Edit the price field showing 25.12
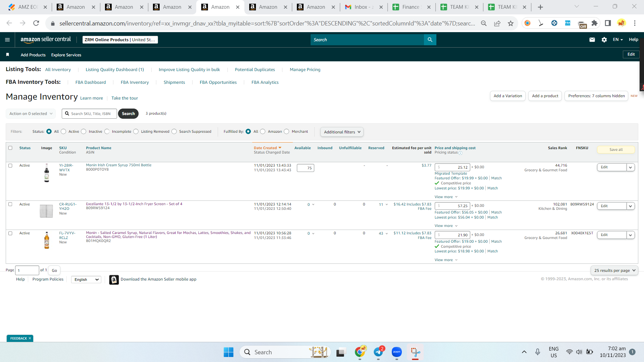The width and height of the screenshot is (644, 362). click(452, 167)
